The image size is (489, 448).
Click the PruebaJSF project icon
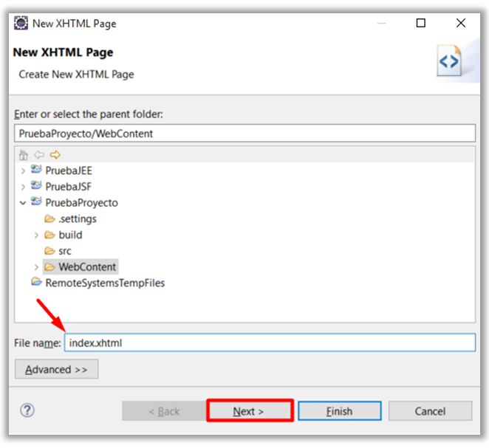36,186
